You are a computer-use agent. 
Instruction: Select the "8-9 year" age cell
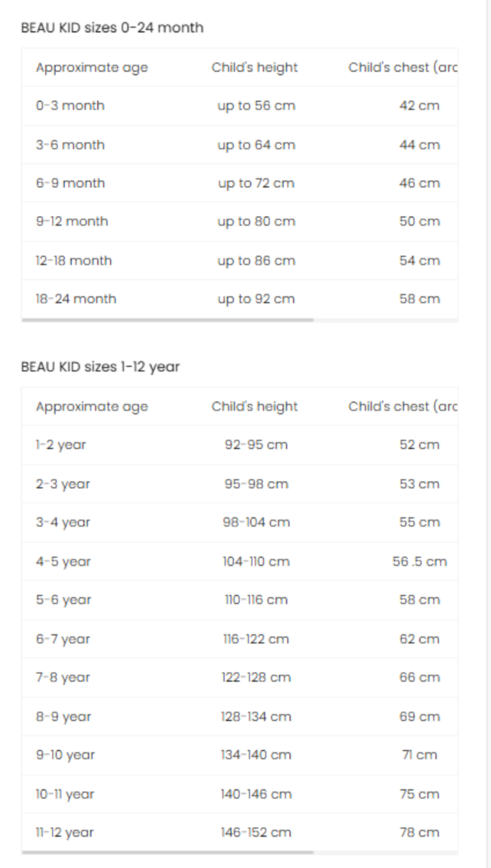[63, 716]
